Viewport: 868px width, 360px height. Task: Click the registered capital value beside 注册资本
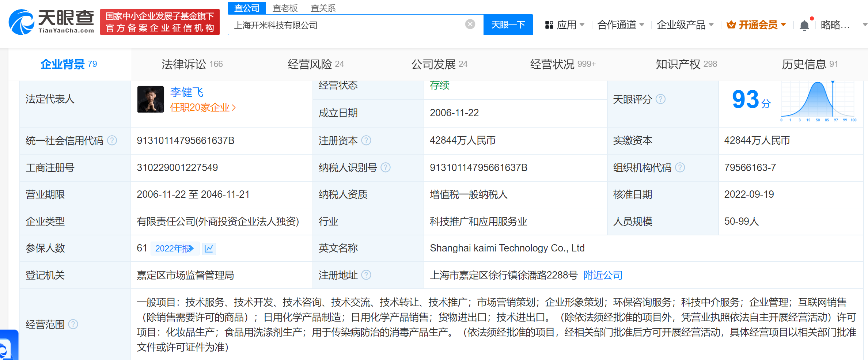(463, 140)
